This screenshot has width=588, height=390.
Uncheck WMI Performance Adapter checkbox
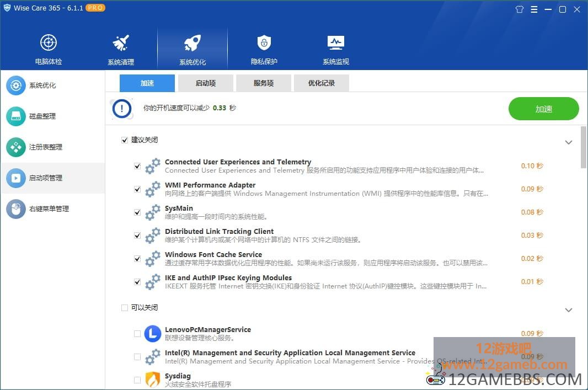click(137, 189)
